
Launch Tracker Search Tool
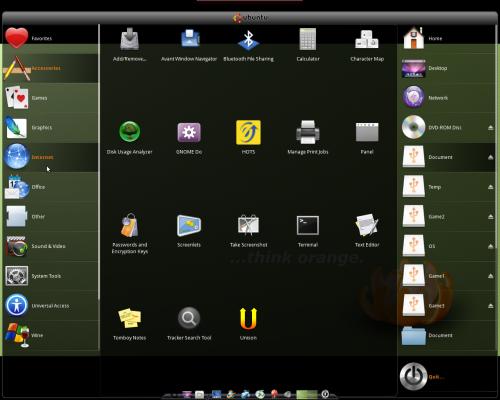pyautogui.click(x=189, y=324)
